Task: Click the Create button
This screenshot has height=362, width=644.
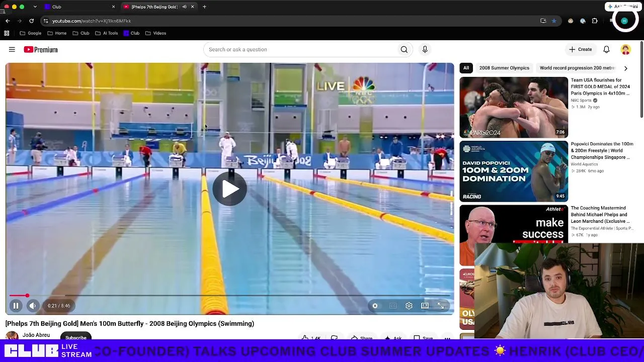Action: point(580,49)
